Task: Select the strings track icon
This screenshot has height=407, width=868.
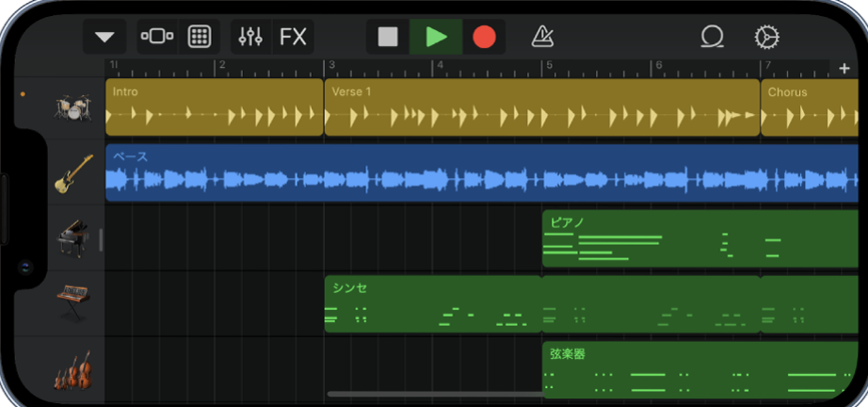Action: 73,370
